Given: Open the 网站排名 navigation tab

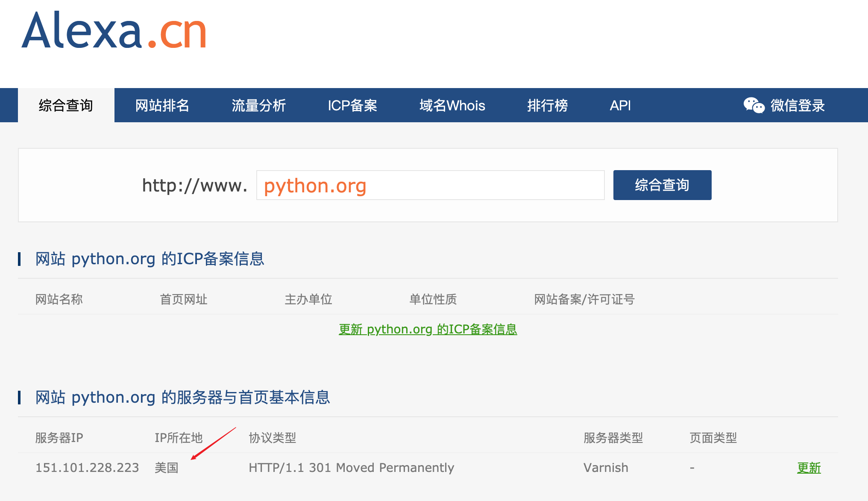Looking at the screenshot, I should (162, 105).
